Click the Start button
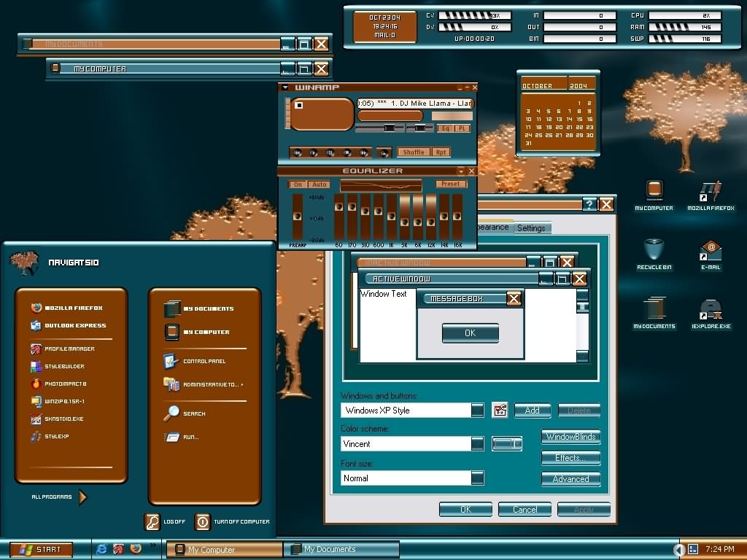Screen dimensions: 747x560 (x=41, y=550)
